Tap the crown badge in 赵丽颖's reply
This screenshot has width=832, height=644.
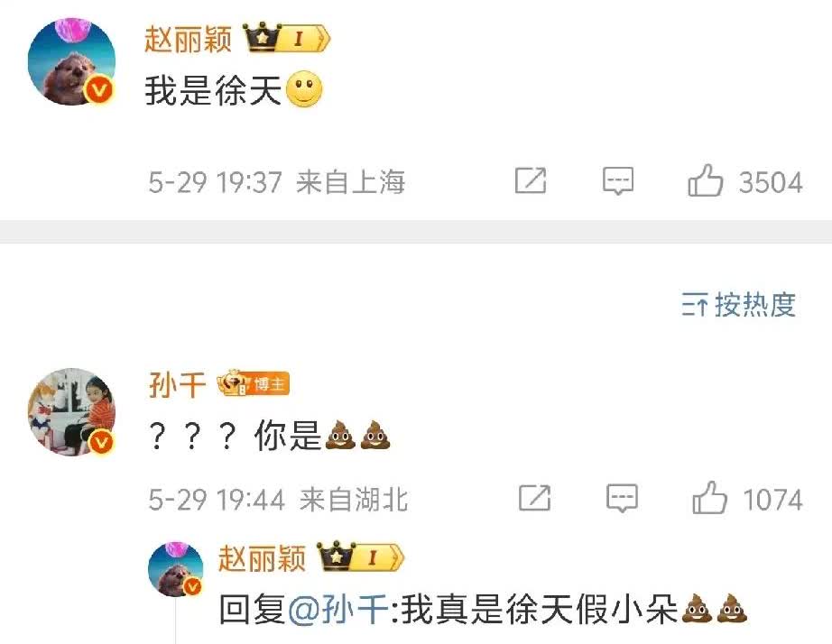point(360,557)
